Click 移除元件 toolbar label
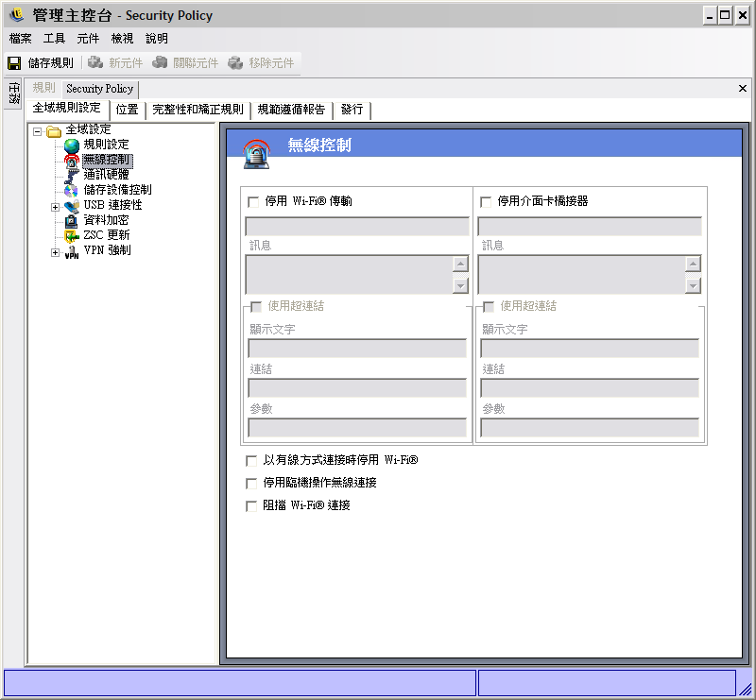The height and width of the screenshot is (700, 756). tap(271, 63)
